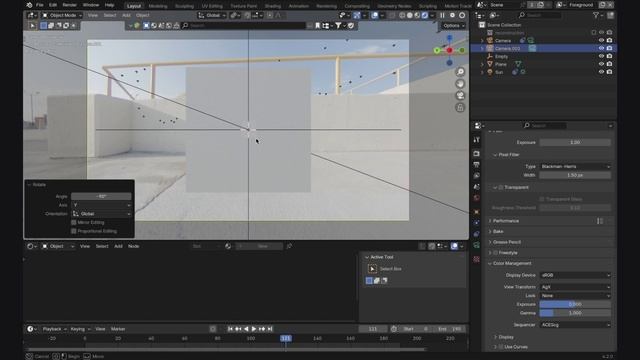Click the Blender logo icon

pos(29,5)
